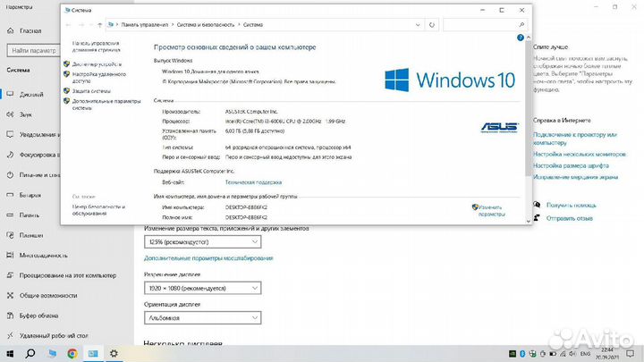
Task: Open Advanced system settings link
Action: [106, 105]
